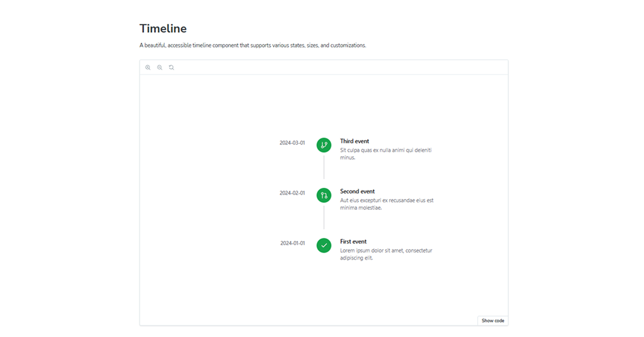
Task: Click the green checkmark icon on First event
Action: (x=324, y=245)
